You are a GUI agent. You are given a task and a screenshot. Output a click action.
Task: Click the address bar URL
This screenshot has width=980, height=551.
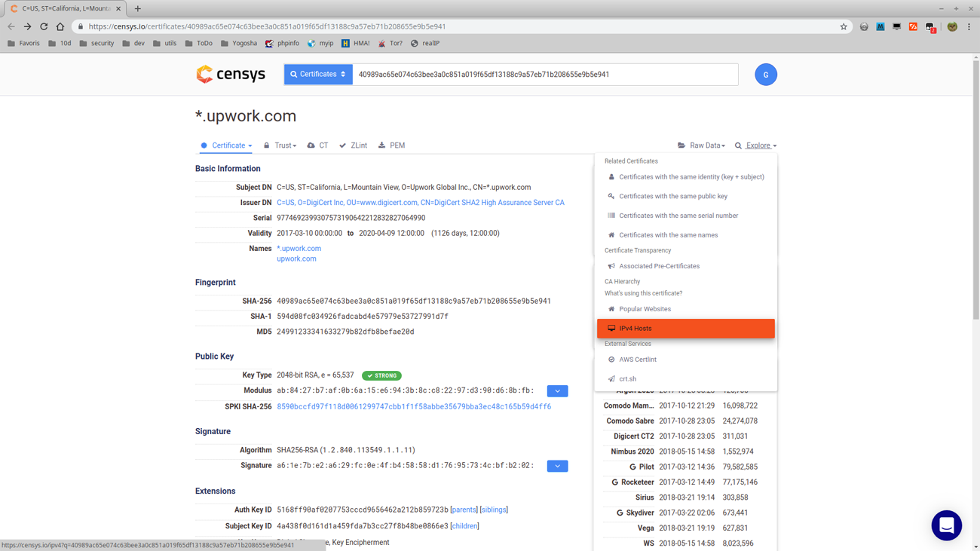[x=267, y=26]
